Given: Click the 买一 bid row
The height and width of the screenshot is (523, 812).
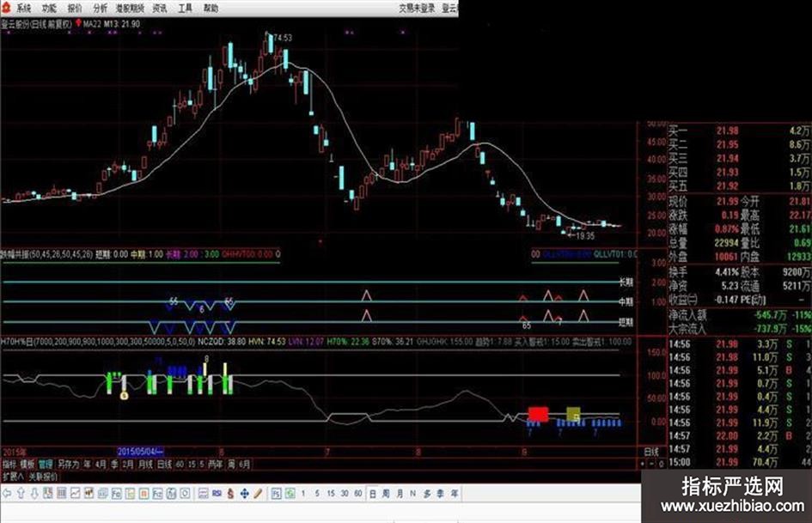Looking at the screenshot, I should 740,131.
